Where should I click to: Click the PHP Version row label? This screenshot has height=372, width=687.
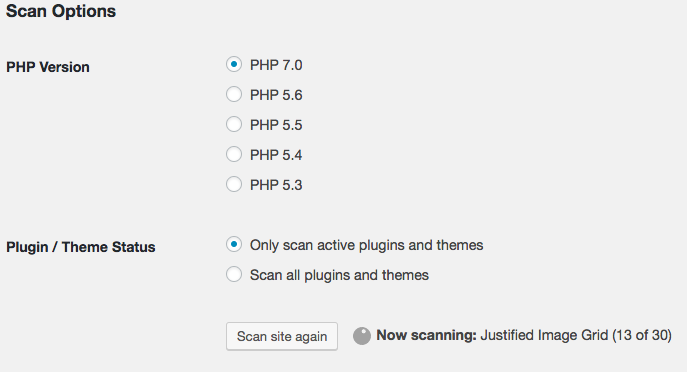(x=48, y=67)
